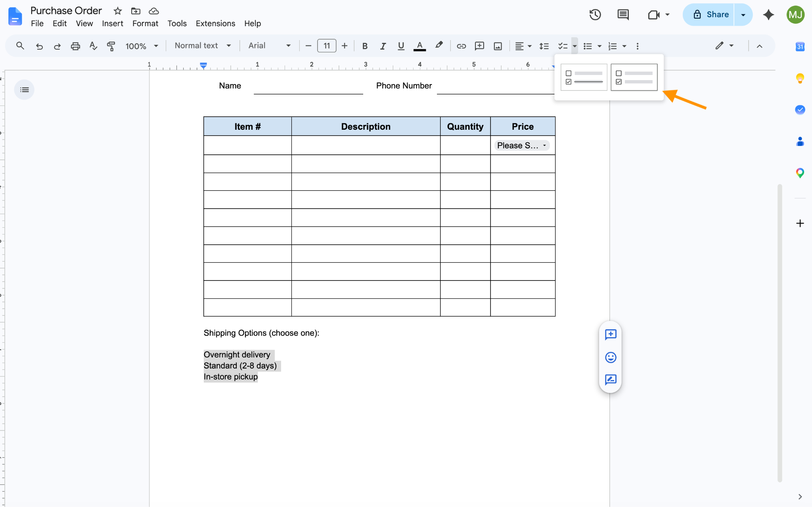Redo the last action
812x507 pixels.
pos(57,46)
